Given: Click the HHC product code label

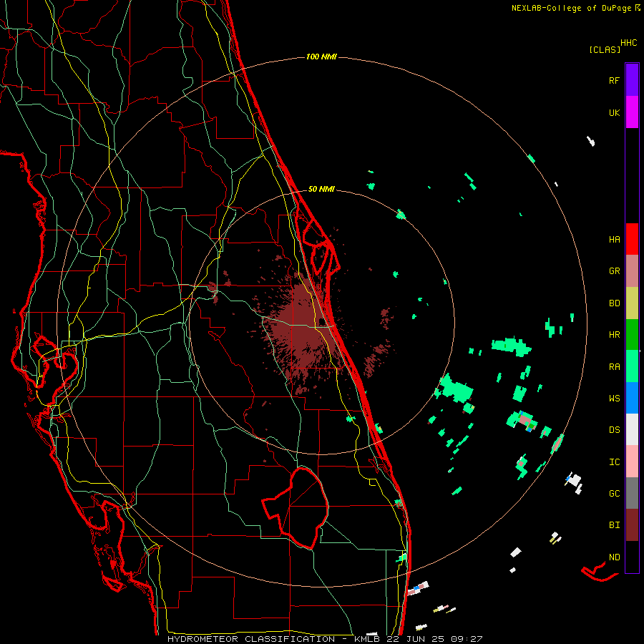Looking at the screenshot, I should pyautogui.click(x=628, y=43).
